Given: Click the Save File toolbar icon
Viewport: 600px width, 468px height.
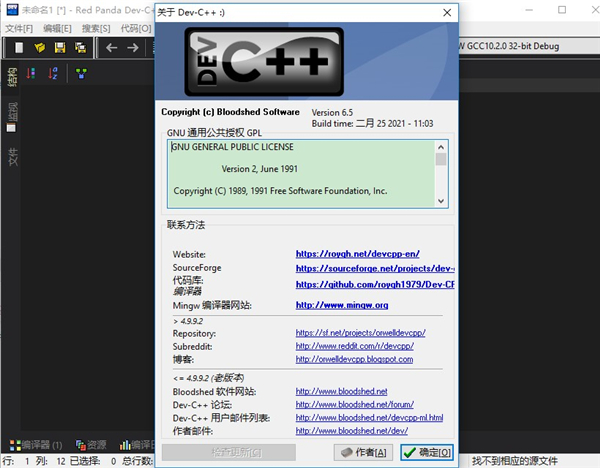Looking at the screenshot, I should tap(60, 47).
